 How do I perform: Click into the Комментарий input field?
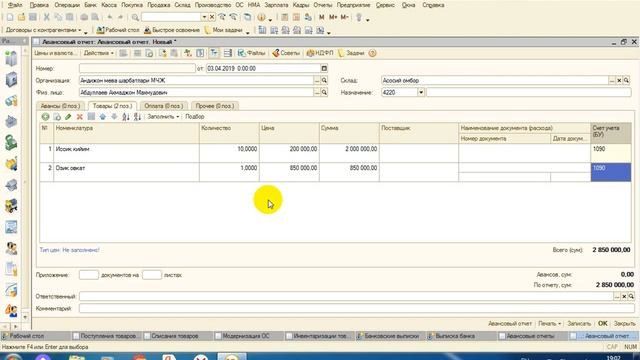pos(356,309)
